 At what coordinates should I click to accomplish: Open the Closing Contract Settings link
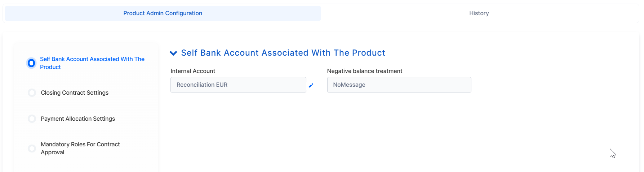tap(75, 93)
